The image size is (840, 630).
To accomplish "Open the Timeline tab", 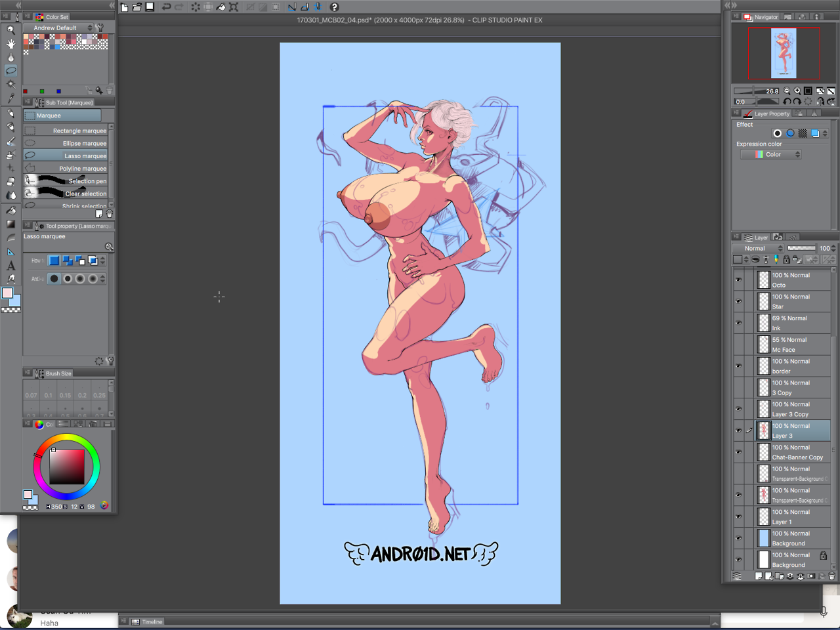I will click(x=147, y=621).
